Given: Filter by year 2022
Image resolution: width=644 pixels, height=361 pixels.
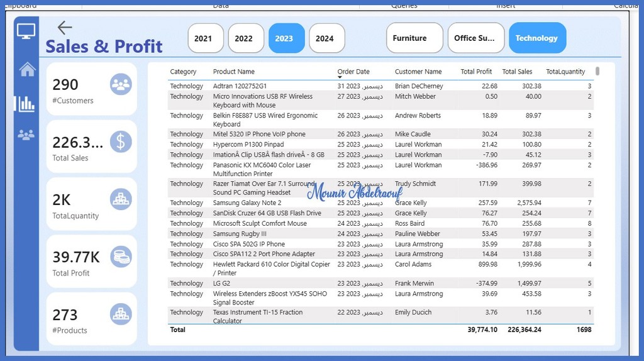Looking at the screenshot, I should [x=246, y=38].
